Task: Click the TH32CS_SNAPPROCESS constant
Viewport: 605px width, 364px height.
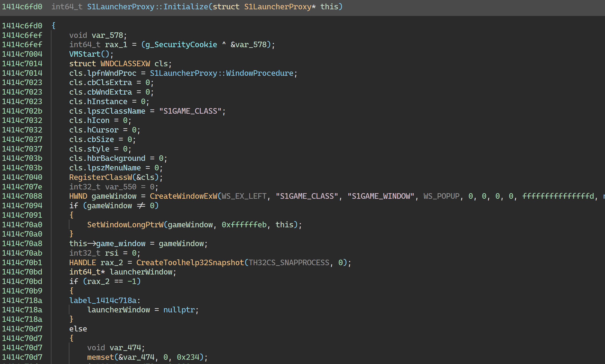Action: point(289,263)
